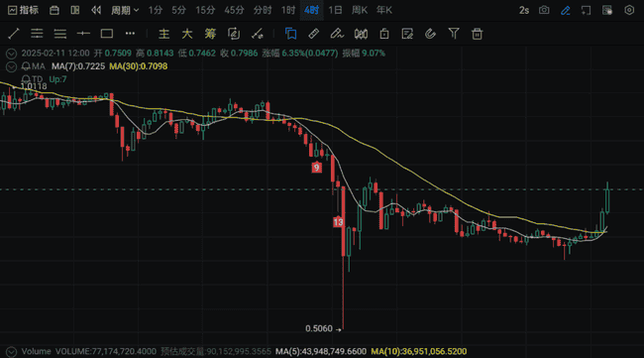The width and height of the screenshot is (644, 358).
Task: Collapse the Volume panel chevron
Action: point(12,351)
